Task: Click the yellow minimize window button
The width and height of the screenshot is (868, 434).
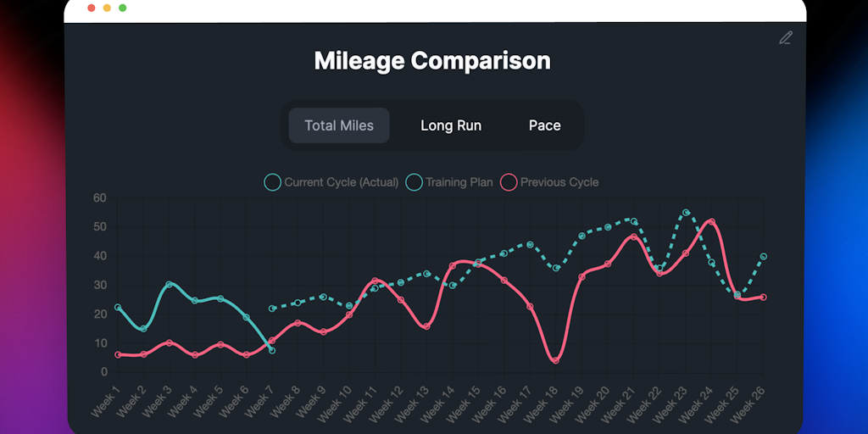Action: pyautogui.click(x=107, y=8)
